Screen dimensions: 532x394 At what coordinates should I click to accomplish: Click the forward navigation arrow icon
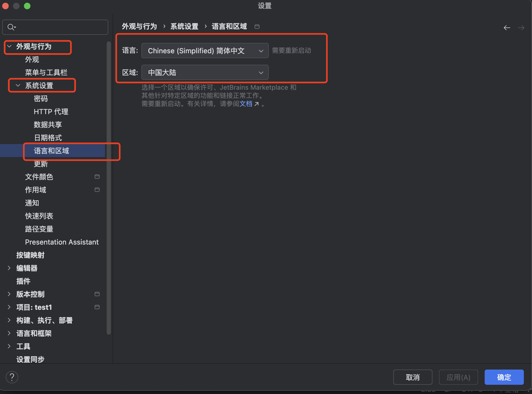[x=521, y=28]
